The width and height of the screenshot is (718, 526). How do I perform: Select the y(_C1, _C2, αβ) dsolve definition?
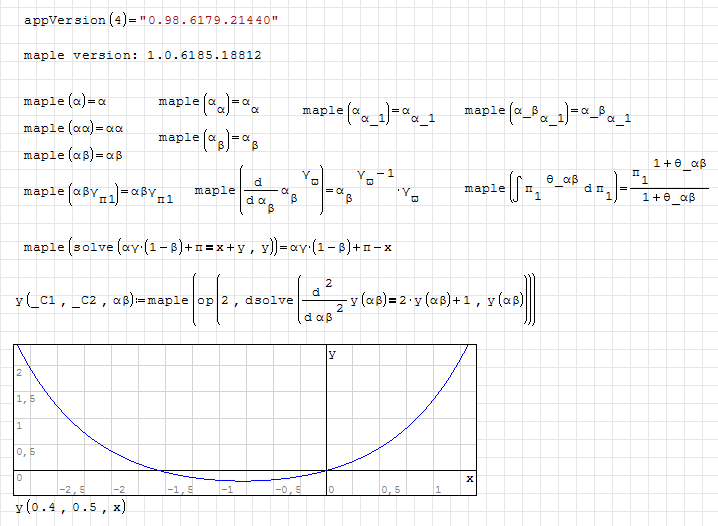(275, 299)
